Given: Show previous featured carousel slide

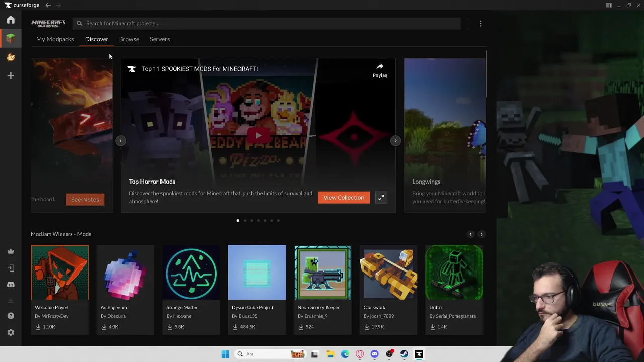Looking at the screenshot, I should click(121, 141).
